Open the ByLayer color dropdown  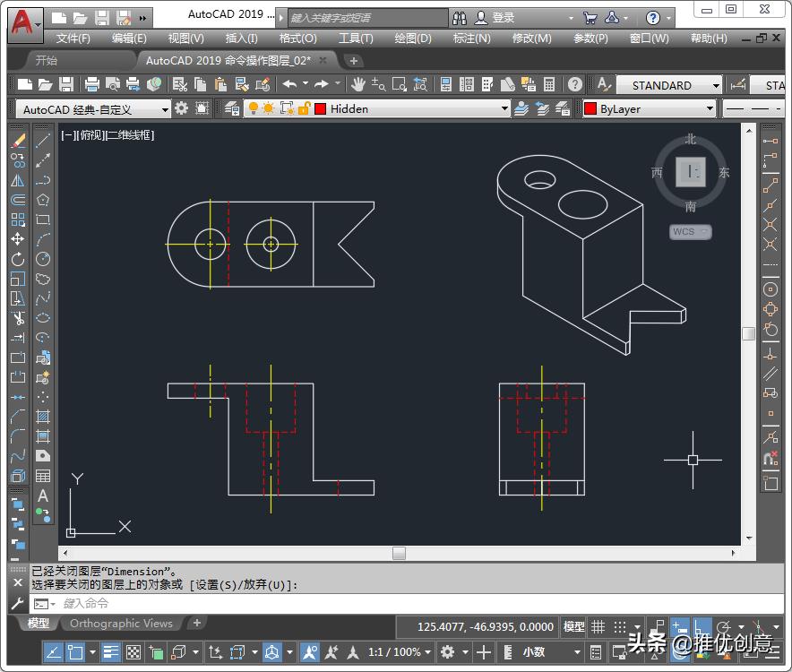pyautogui.click(x=712, y=108)
